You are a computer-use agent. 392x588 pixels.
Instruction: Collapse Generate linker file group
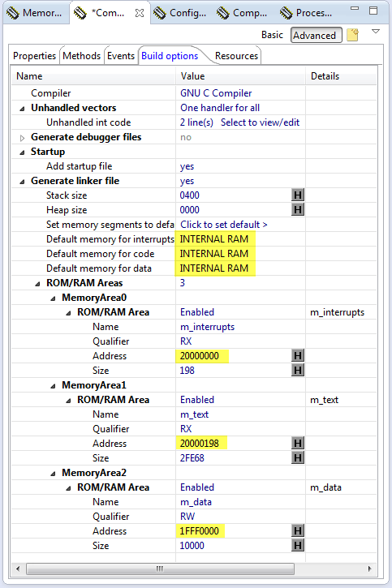coord(22,182)
